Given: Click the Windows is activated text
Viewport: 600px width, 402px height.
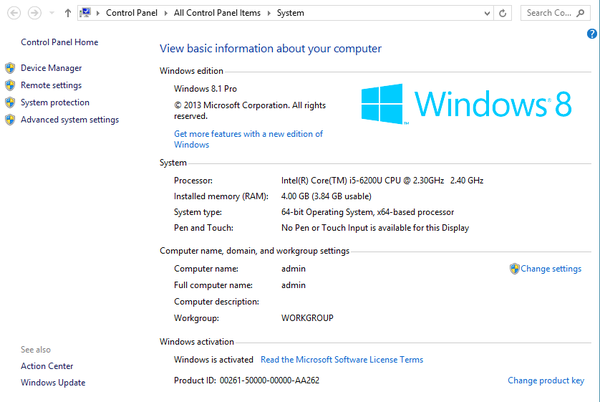Looking at the screenshot, I should click(x=214, y=360).
